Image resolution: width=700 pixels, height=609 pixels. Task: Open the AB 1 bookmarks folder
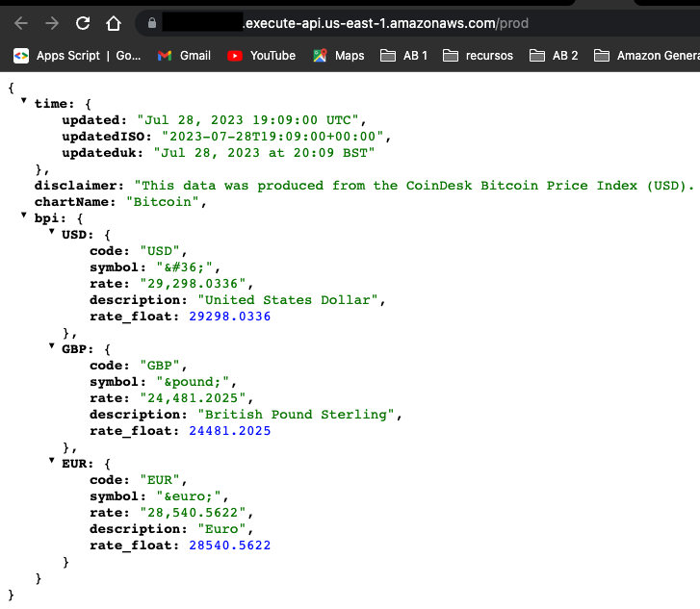click(x=403, y=56)
